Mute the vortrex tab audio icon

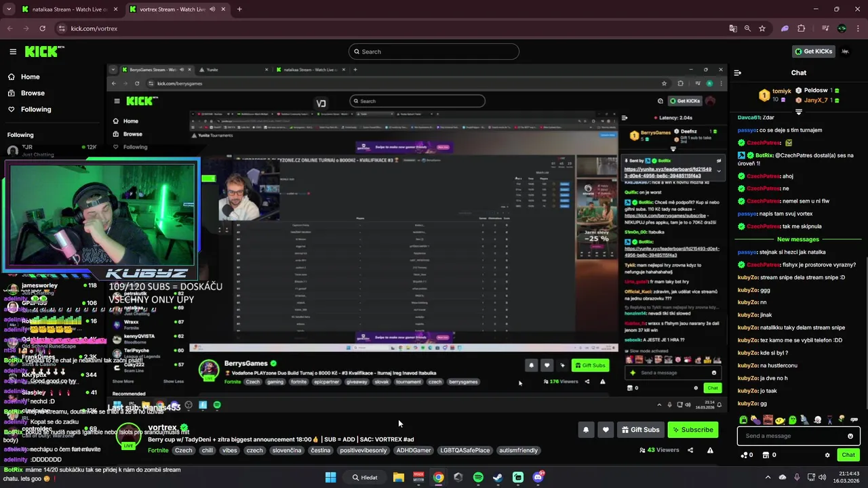[x=212, y=9]
